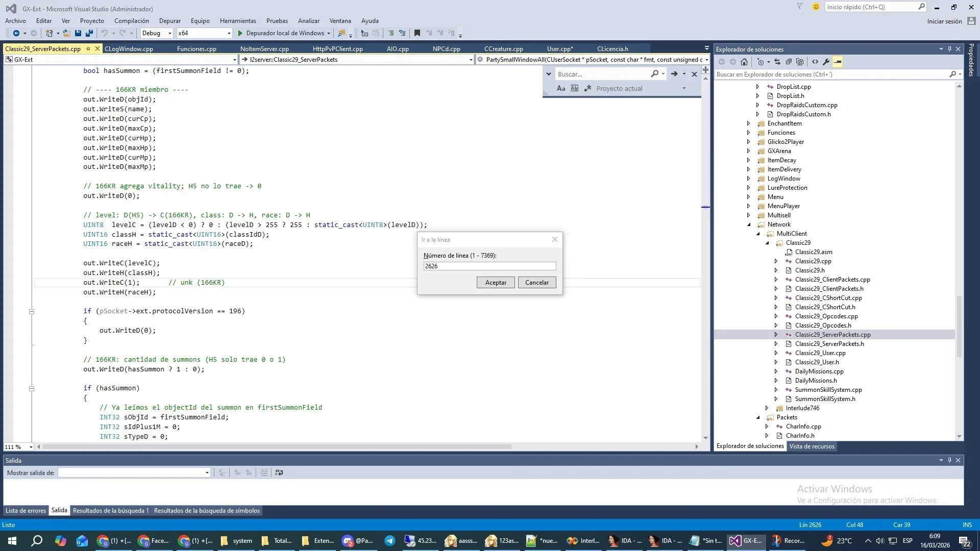Viewport: 980px width, 551px height.
Task: Expand the EnchantItem folder node
Action: pyautogui.click(x=749, y=123)
